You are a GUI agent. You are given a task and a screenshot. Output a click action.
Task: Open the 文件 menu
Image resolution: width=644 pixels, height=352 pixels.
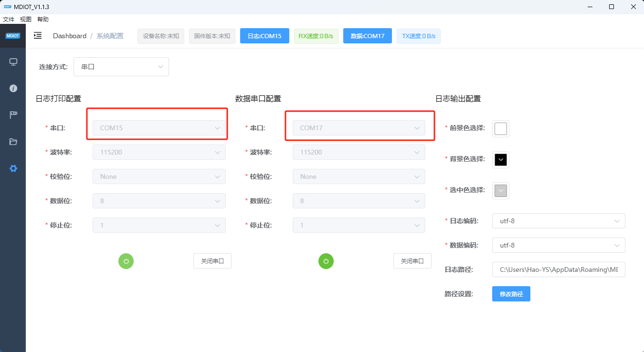[x=9, y=20]
